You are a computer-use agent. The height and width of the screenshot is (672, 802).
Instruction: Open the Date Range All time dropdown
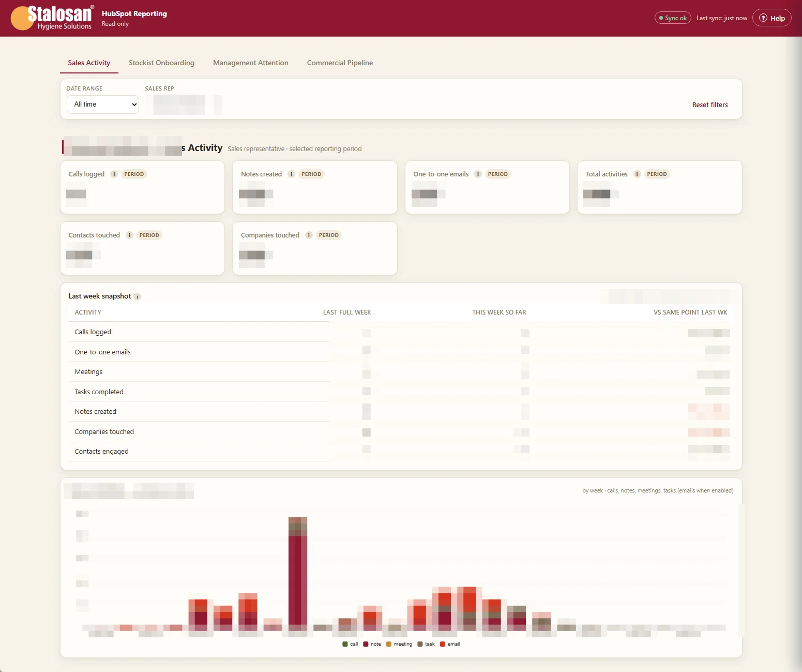tap(103, 104)
